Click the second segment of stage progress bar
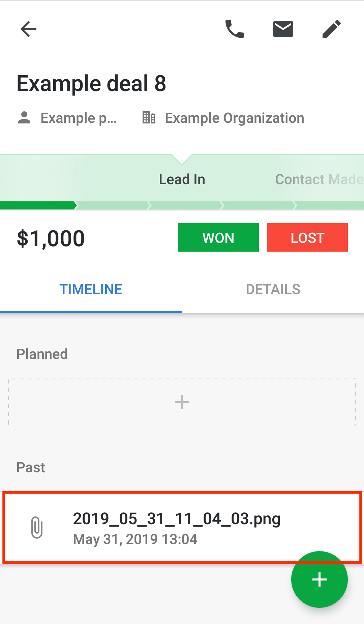 pos(113,205)
